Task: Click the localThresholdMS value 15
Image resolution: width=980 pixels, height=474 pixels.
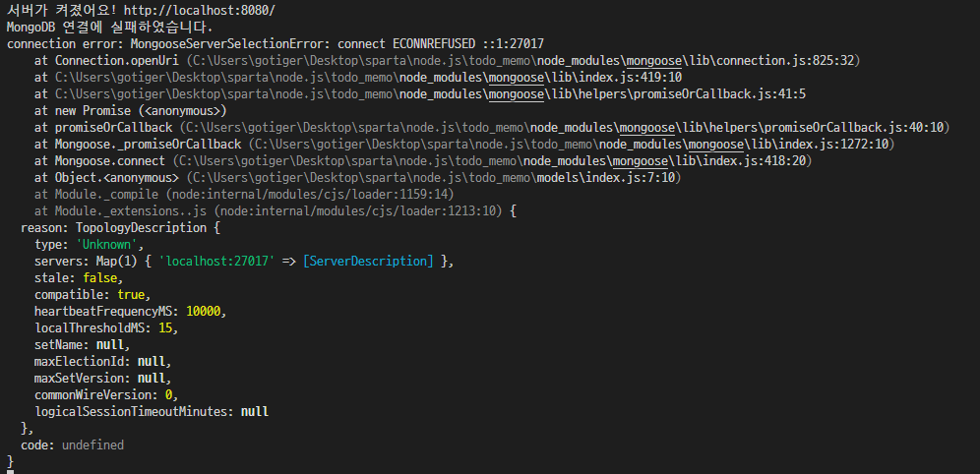Action: pyautogui.click(x=165, y=327)
